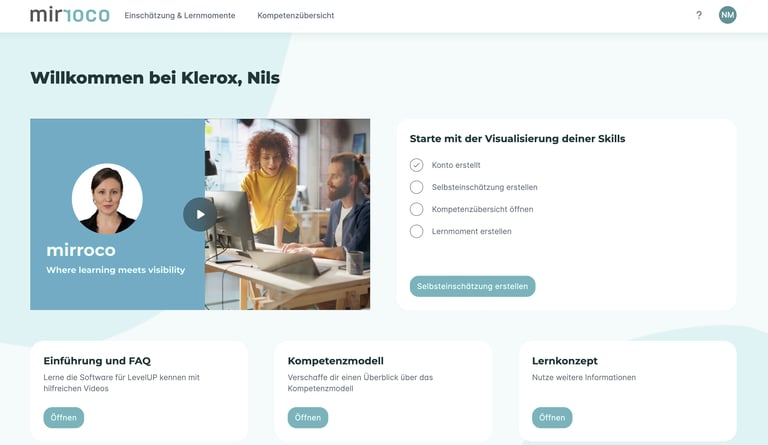Click the Lernkonzept heading
The height and width of the screenshot is (445, 768).
pos(565,361)
